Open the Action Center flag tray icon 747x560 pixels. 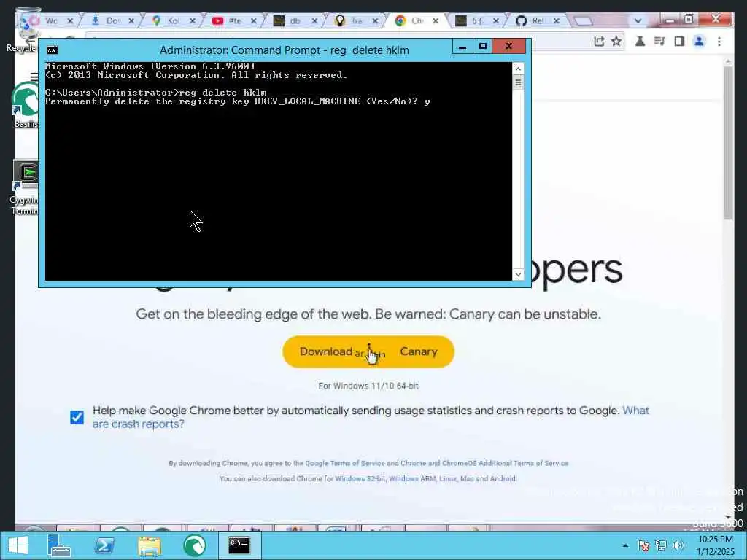pos(643,545)
